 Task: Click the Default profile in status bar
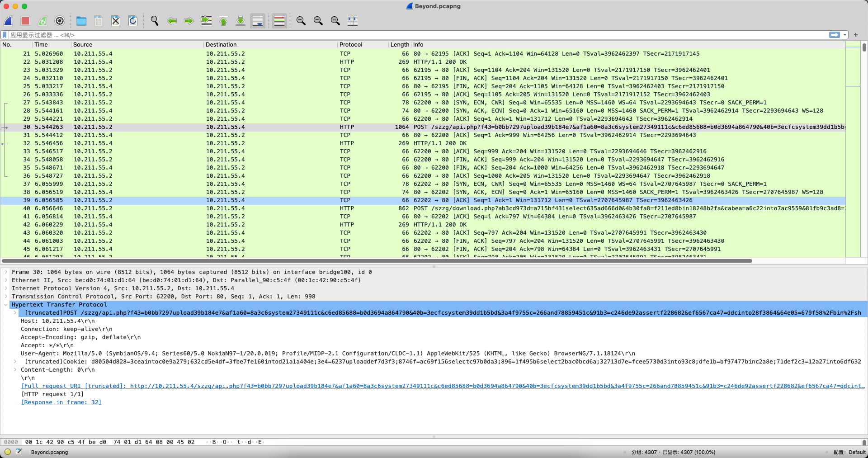coord(850,452)
